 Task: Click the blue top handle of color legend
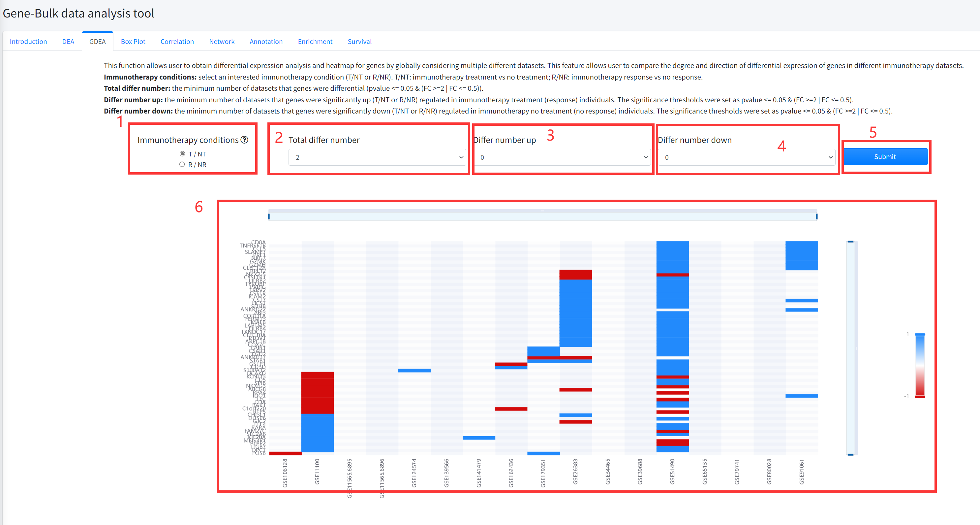pyautogui.click(x=920, y=334)
